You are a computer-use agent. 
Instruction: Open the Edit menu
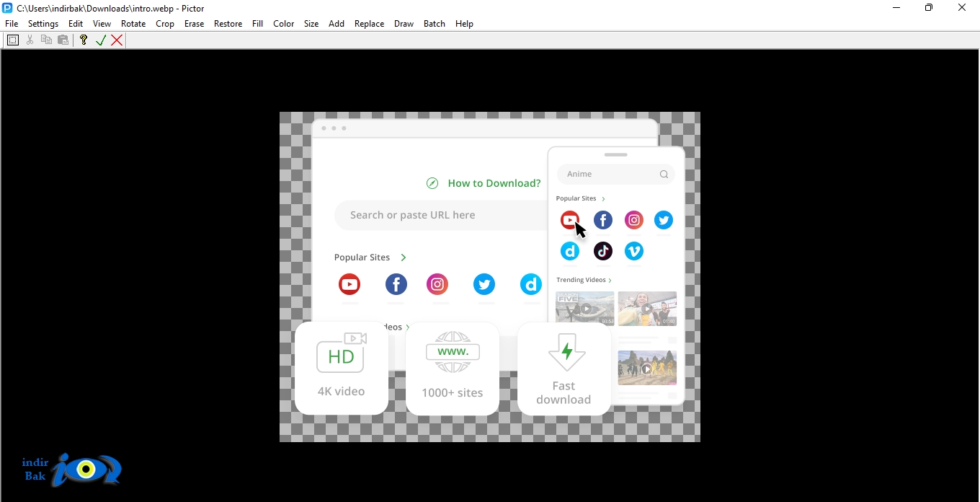(76, 24)
